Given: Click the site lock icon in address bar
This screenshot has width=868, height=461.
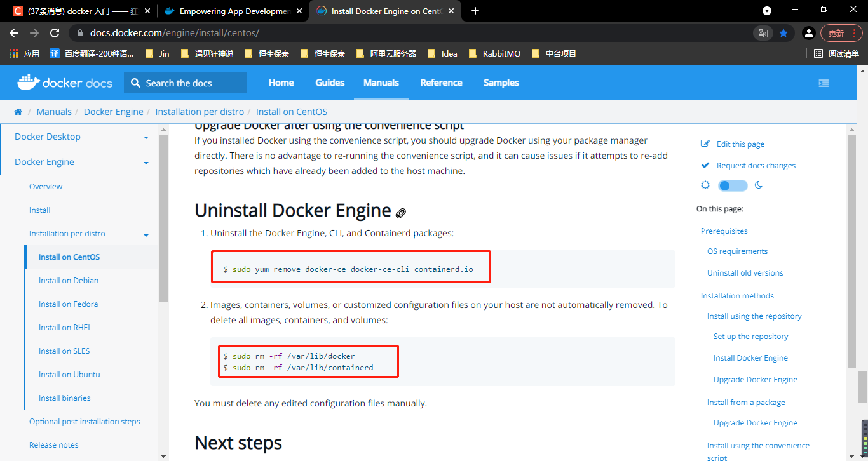Looking at the screenshot, I should tap(80, 33).
